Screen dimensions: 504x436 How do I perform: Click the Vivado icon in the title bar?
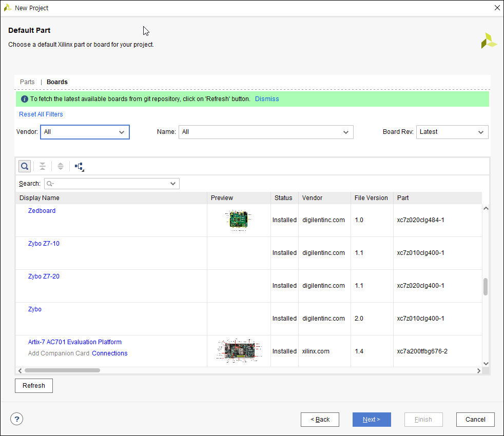click(8, 8)
